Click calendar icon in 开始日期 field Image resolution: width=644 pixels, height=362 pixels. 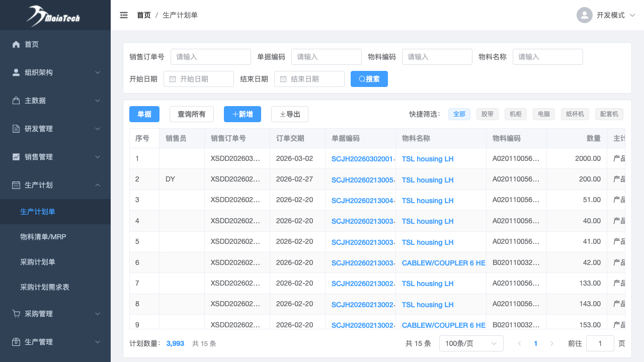pyautogui.click(x=173, y=79)
